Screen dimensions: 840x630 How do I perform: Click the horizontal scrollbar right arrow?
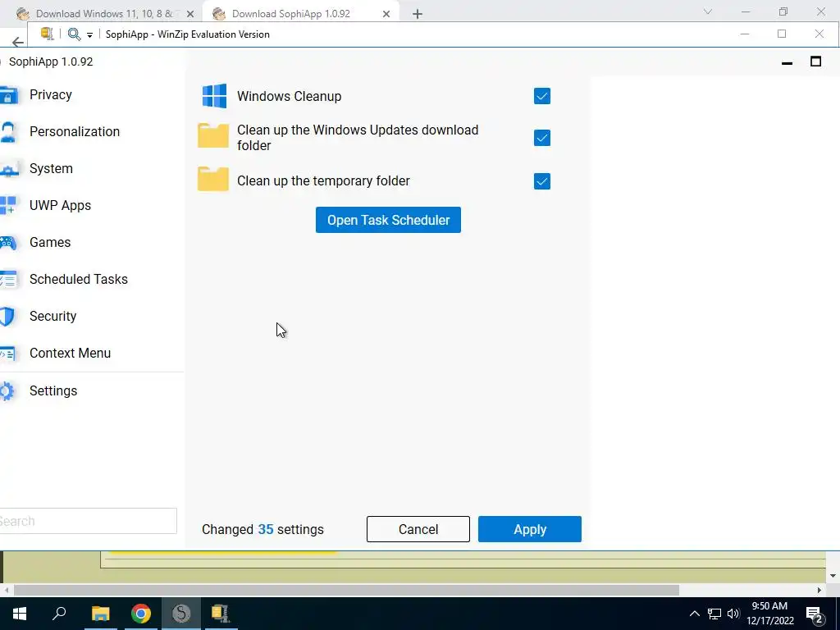coord(819,590)
